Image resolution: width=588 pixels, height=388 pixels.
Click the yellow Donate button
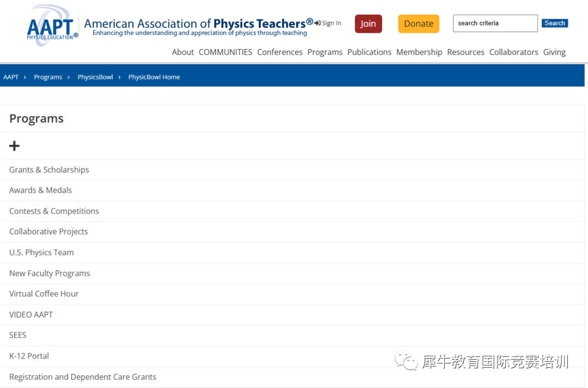click(419, 23)
